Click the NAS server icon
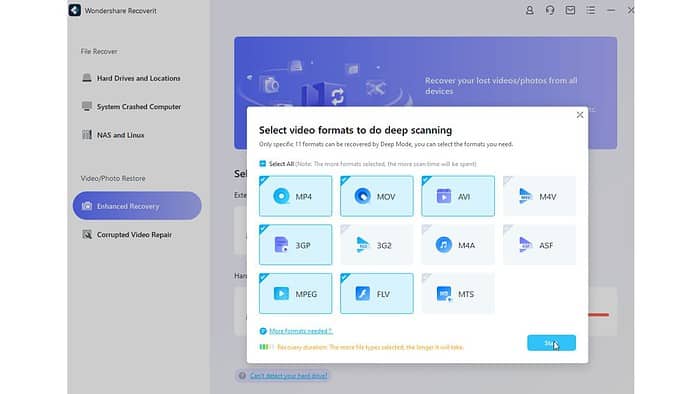 [x=87, y=135]
